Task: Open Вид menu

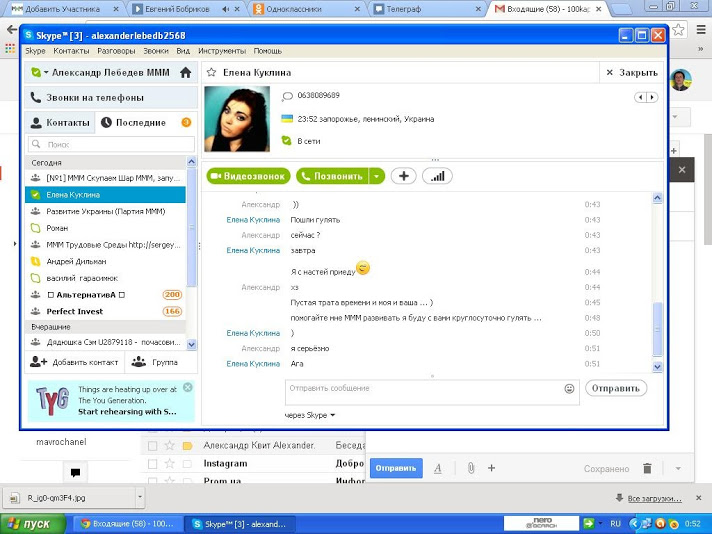Action: [x=183, y=51]
